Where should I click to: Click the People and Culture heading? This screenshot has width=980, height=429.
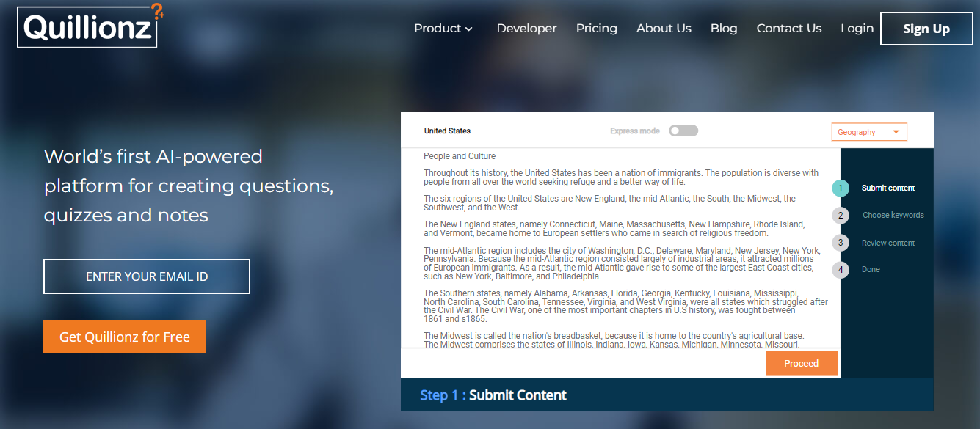pyautogui.click(x=460, y=155)
